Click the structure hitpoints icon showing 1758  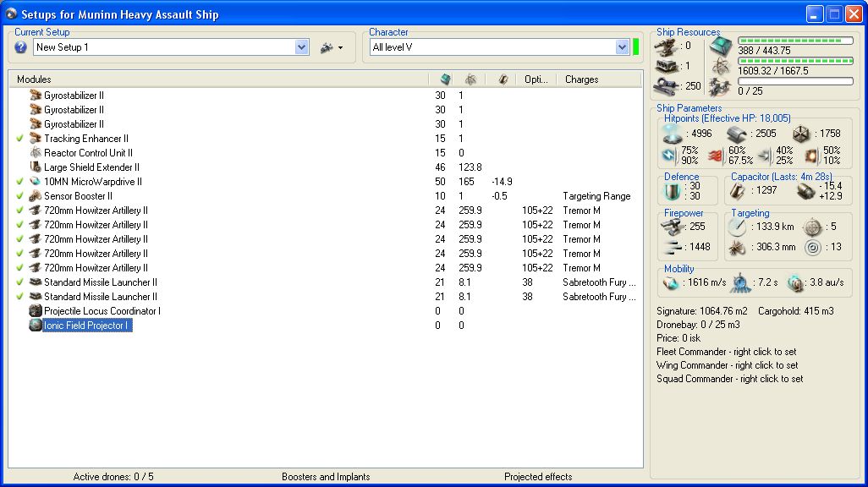(x=800, y=134)
